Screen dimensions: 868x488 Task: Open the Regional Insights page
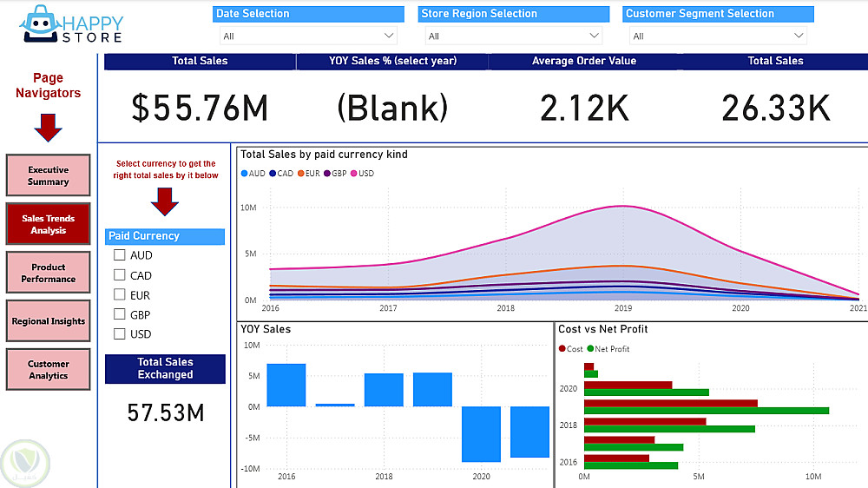pos(48,321)
